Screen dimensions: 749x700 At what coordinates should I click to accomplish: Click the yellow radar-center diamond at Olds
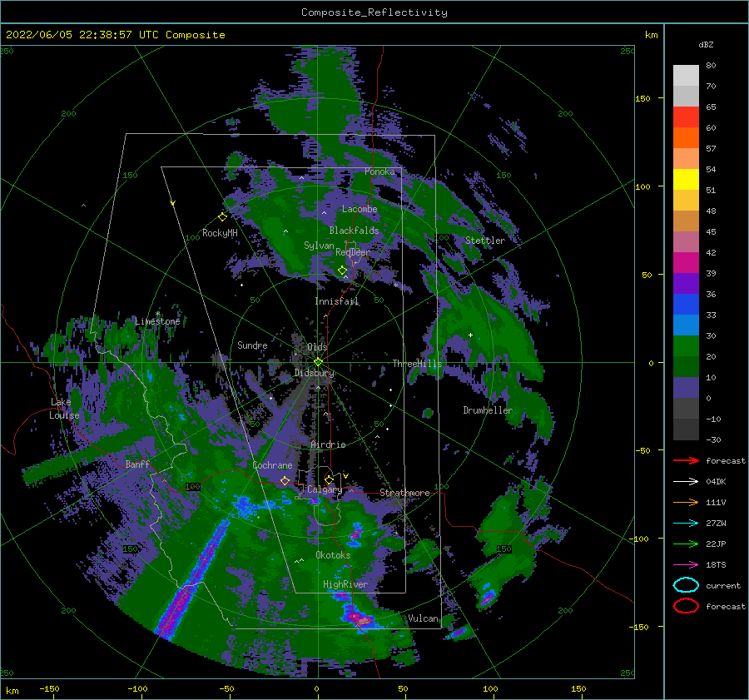click(318, 362)
